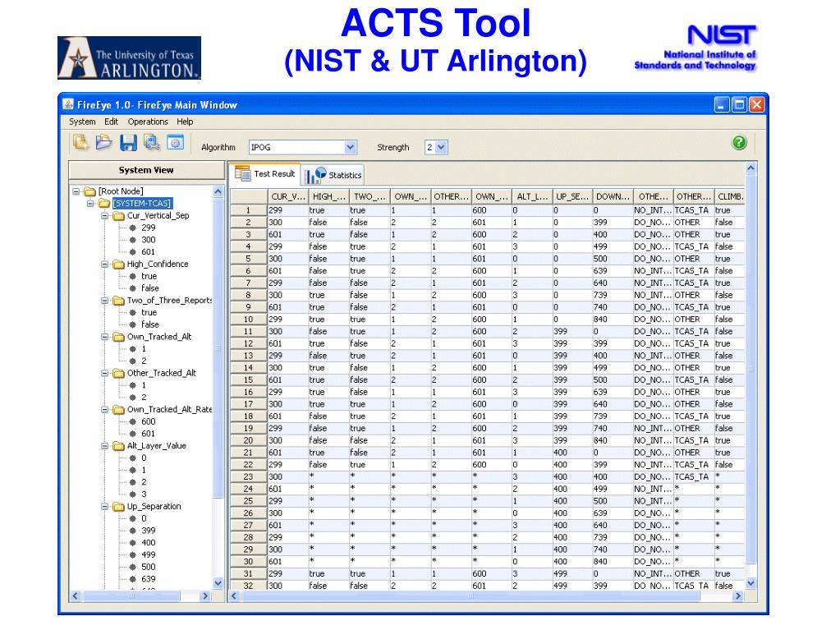Collapse the Own_Tracked_Alt_Rate node expander
Screen dimensions: 840x630
pyautogui.click(x=105, y=409)
